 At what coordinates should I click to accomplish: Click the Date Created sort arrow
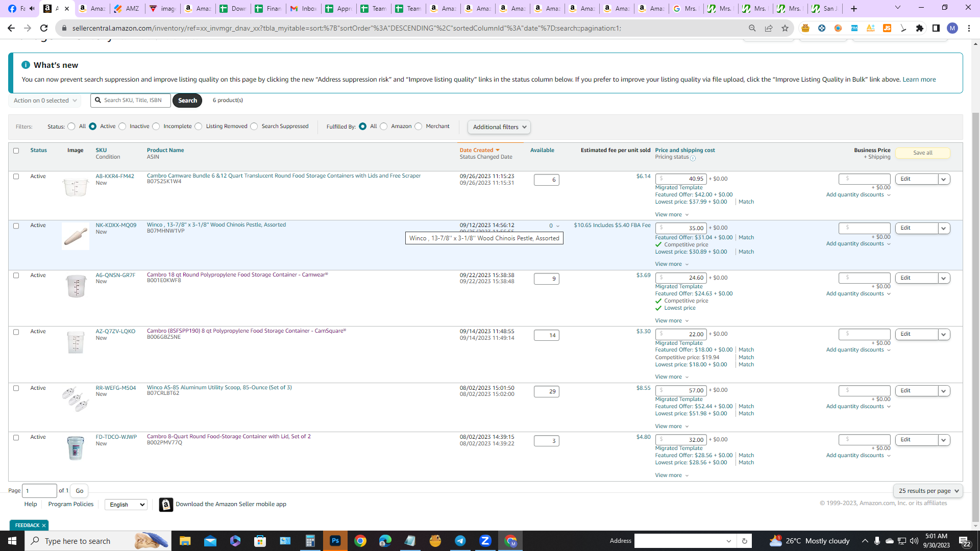(x=498, y=150)
